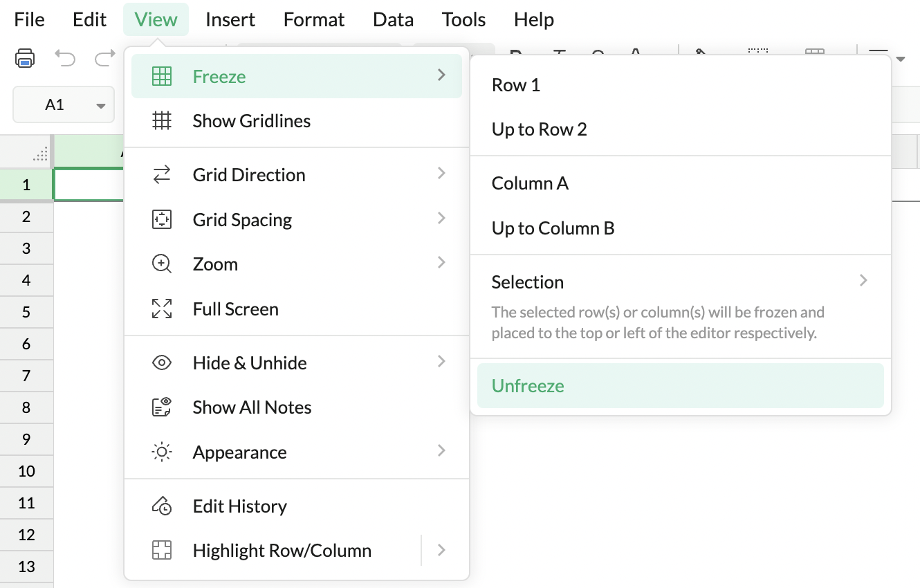Click the Grid Spacing icon
The height and width of the screenshot is (588, 920).
coord(162,220)
